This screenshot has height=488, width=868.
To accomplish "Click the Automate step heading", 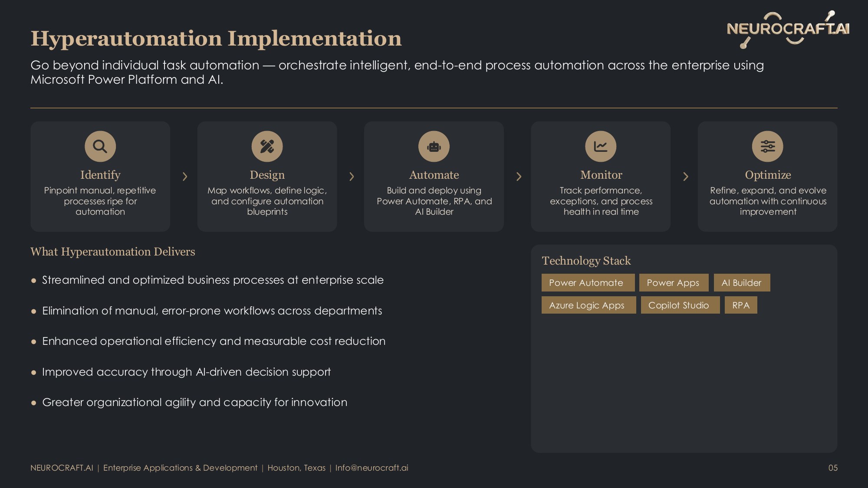I will 434,175.
